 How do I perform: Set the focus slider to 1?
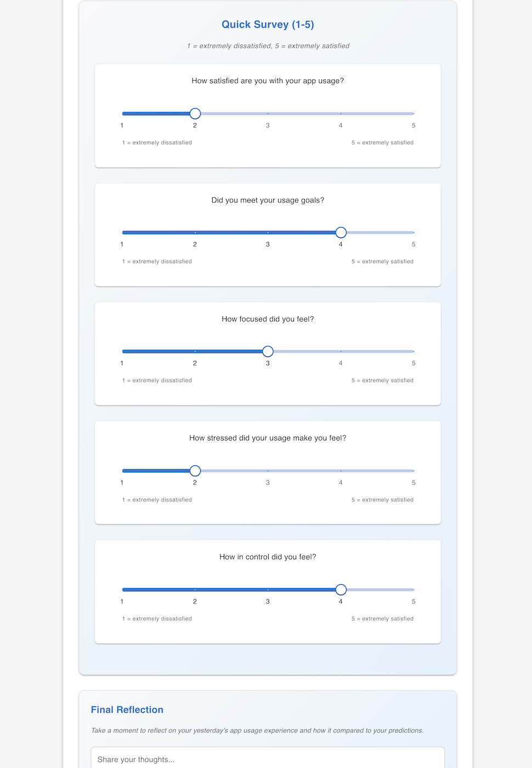coord(123,352)
